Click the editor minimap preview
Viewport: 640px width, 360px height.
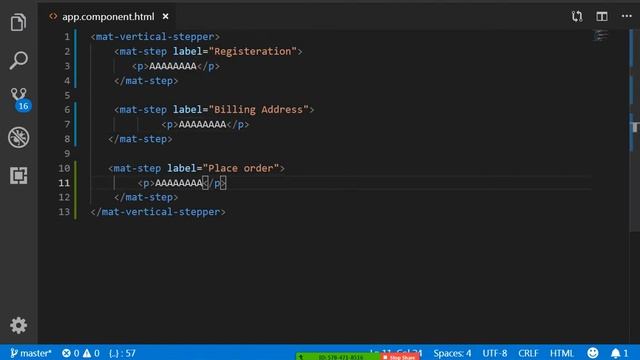click(600, 36)
